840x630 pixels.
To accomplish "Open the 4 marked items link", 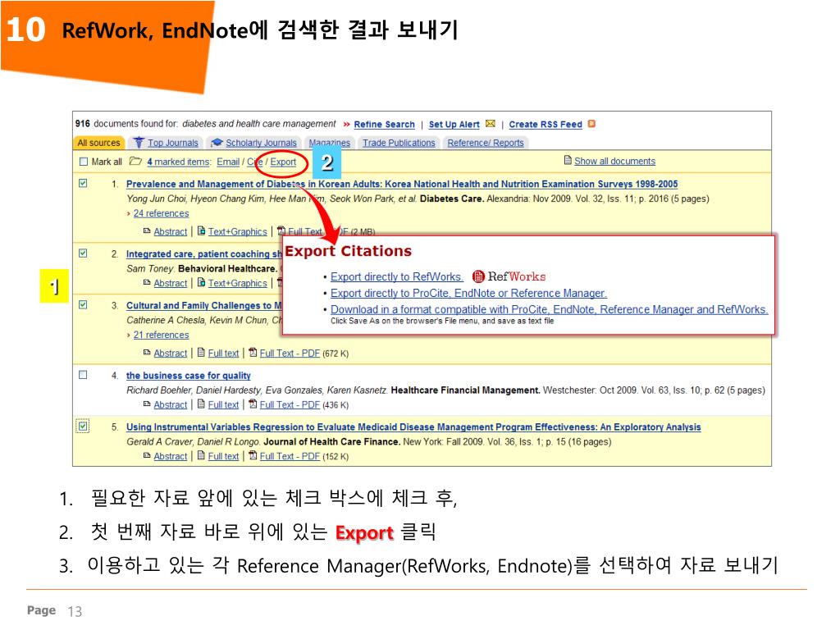I will (179, 162).
